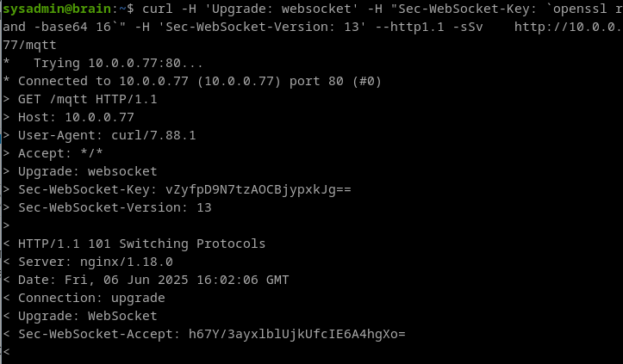
Task: Click the 'Server: nginx/1.18.0' line
Action: click(x=96, y=262)
